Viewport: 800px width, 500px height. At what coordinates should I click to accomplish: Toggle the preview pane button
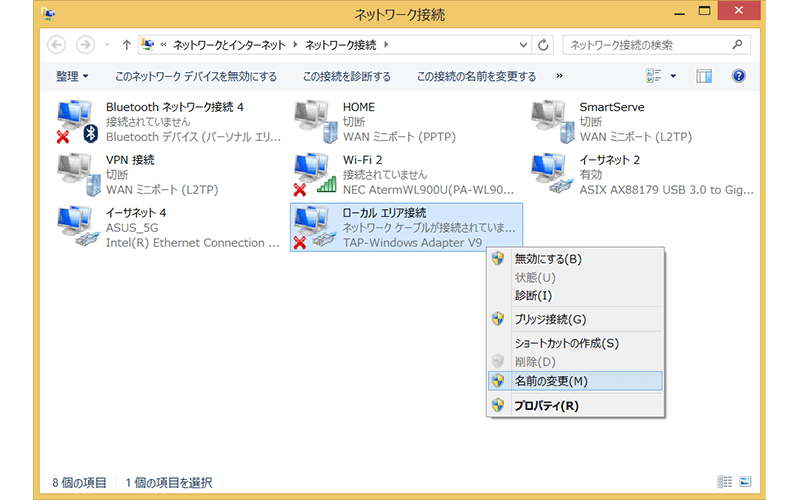click(x=704, y=76)
